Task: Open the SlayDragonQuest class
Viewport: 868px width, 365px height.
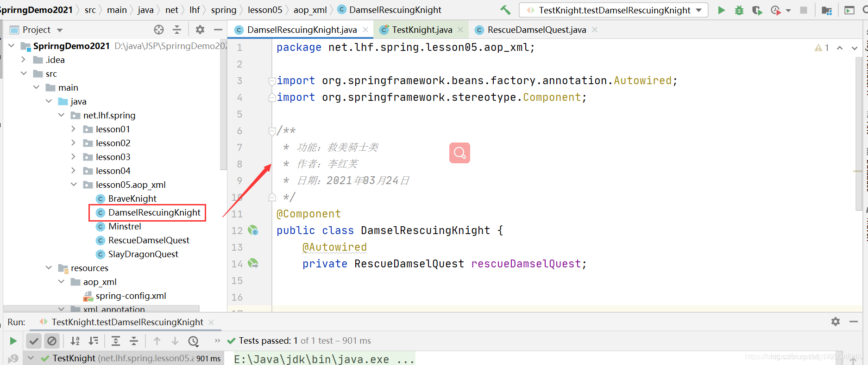Action: pos(143,254)
